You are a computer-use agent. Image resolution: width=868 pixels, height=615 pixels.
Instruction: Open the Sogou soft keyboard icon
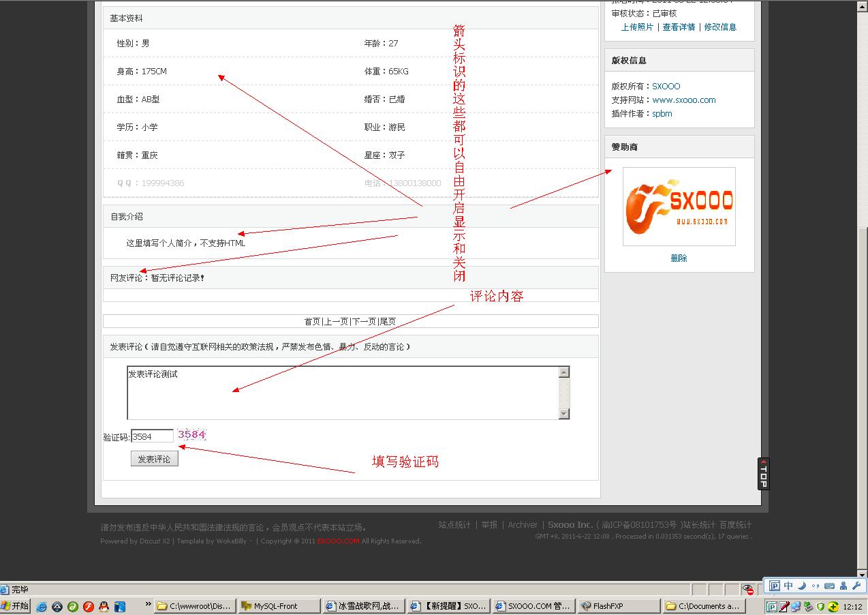tap(829, 586)
